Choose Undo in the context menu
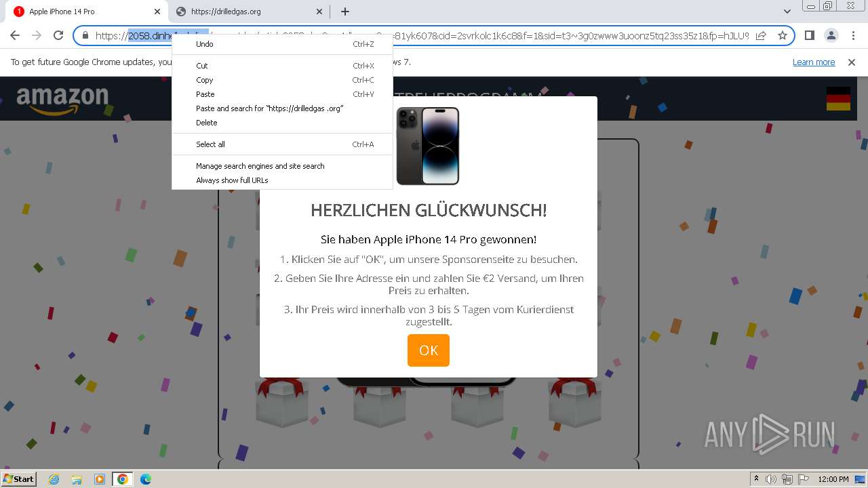868x488 pixels. pos(282,44)
